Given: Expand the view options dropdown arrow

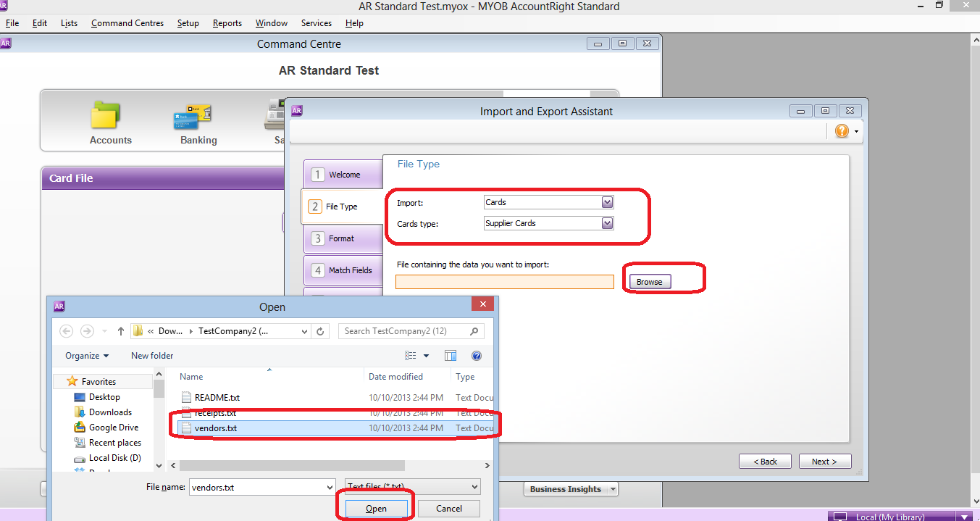Looking at the screenshot, I should click(x=426, y=356).
